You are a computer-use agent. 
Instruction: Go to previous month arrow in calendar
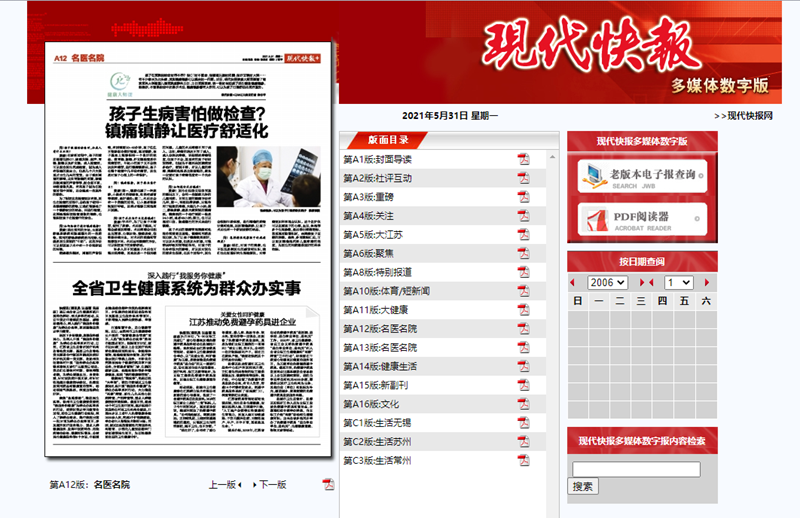coord(651,282)
